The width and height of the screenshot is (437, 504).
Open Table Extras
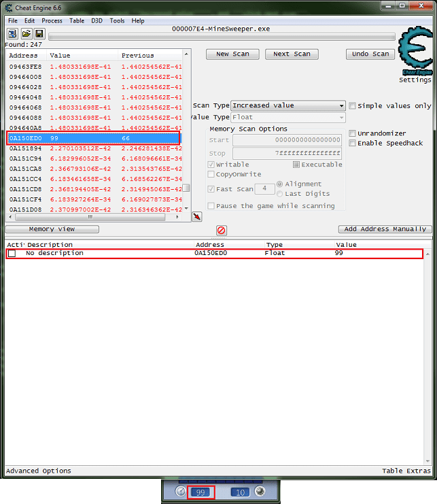[x=406, y=471]
